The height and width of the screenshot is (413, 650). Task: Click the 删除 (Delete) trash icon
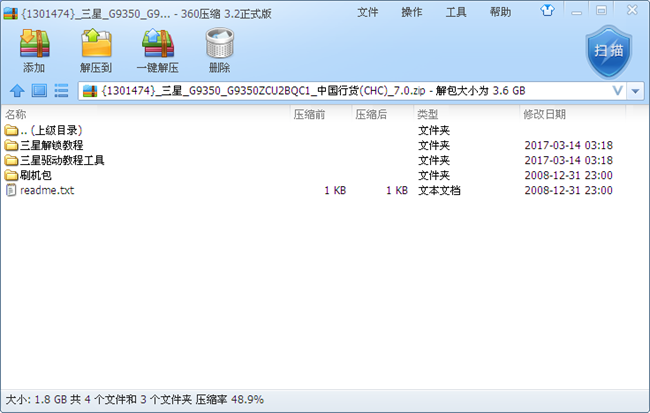click(219, 49)
